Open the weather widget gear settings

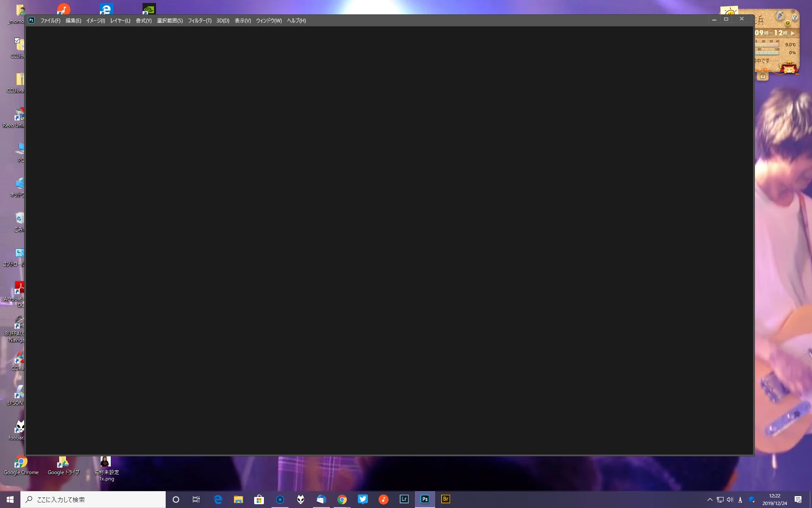[x=787, y=23]
